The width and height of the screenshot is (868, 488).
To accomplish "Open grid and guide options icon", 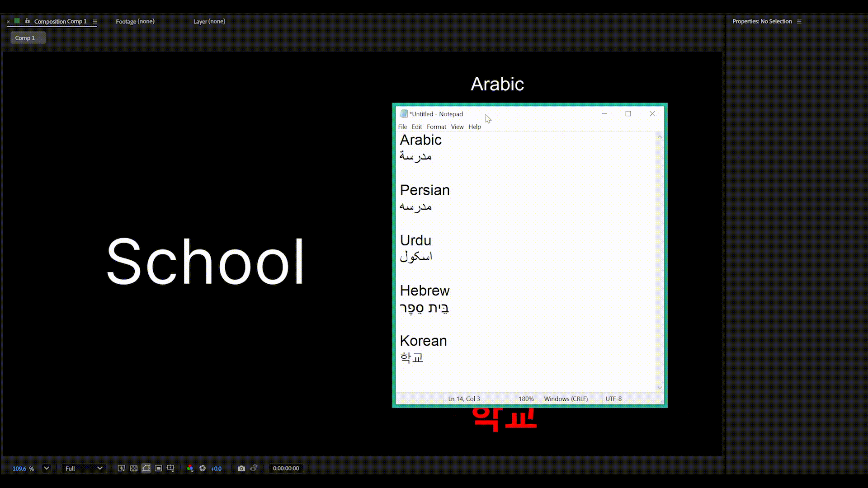I will [x=170, y=469].
